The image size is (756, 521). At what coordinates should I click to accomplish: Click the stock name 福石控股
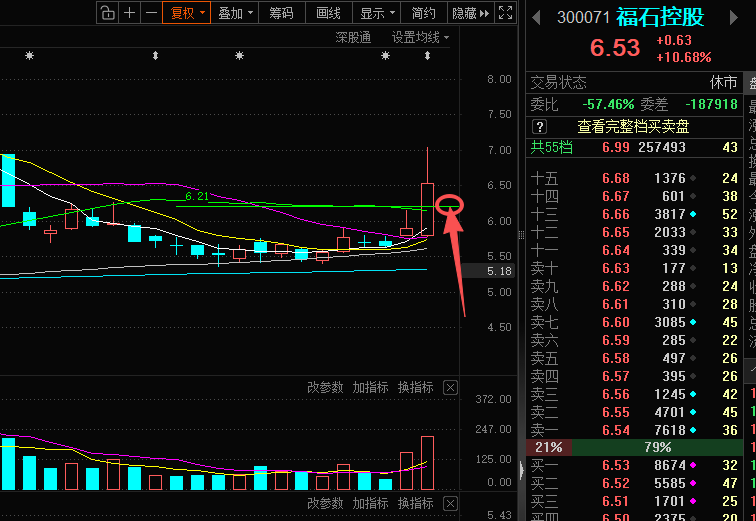point(660,17)
